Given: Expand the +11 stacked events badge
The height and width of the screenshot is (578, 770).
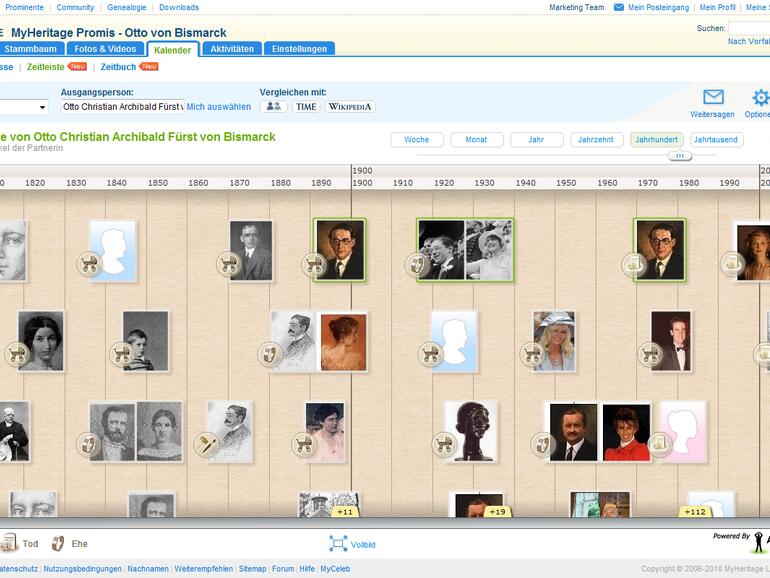Looking at the screenshot, I should 345,512.
